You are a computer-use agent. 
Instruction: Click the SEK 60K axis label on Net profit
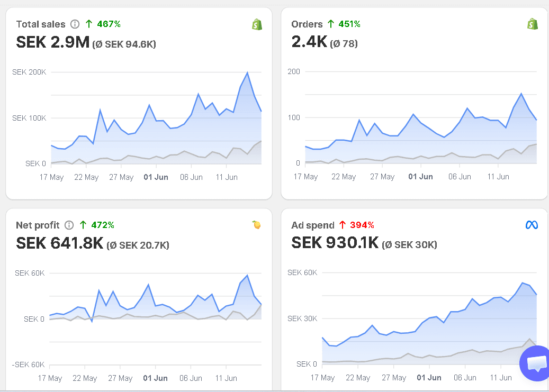coord(30,273)
